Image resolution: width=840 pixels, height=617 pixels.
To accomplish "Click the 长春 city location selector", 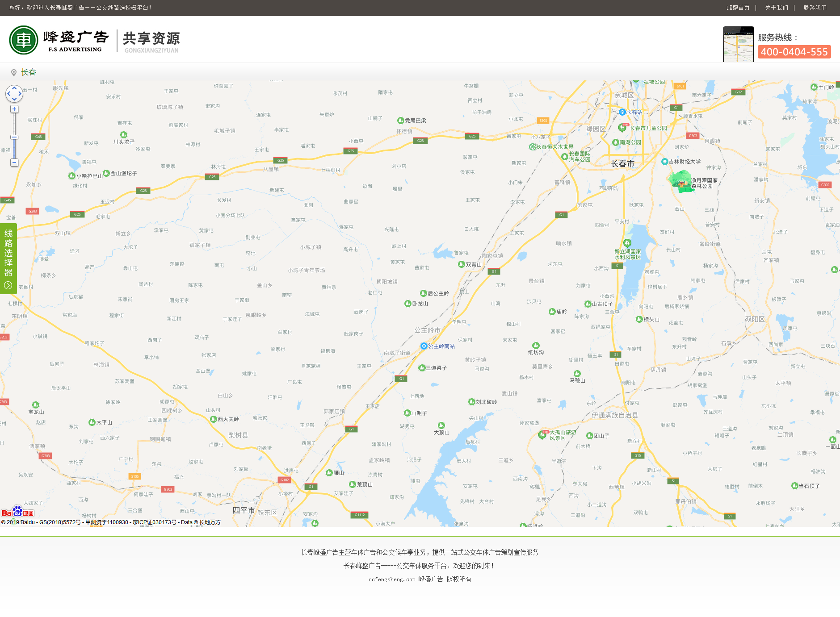I will [x=28, y=72].
